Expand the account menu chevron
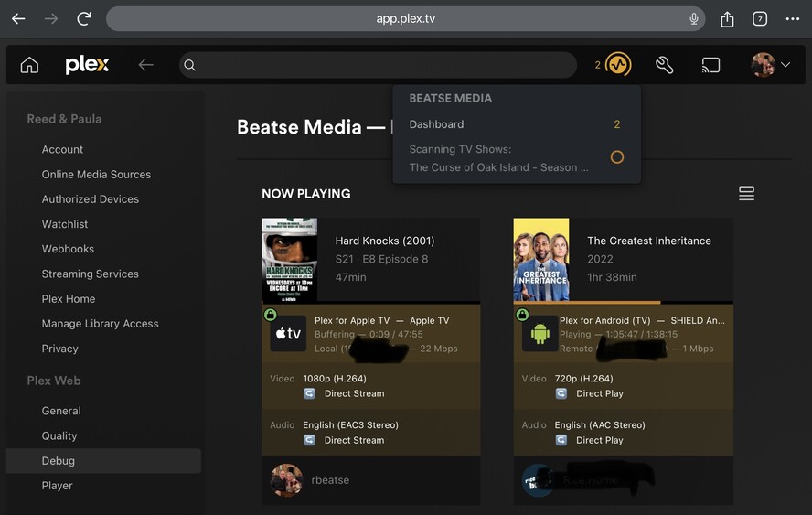 tap(785, 65)
